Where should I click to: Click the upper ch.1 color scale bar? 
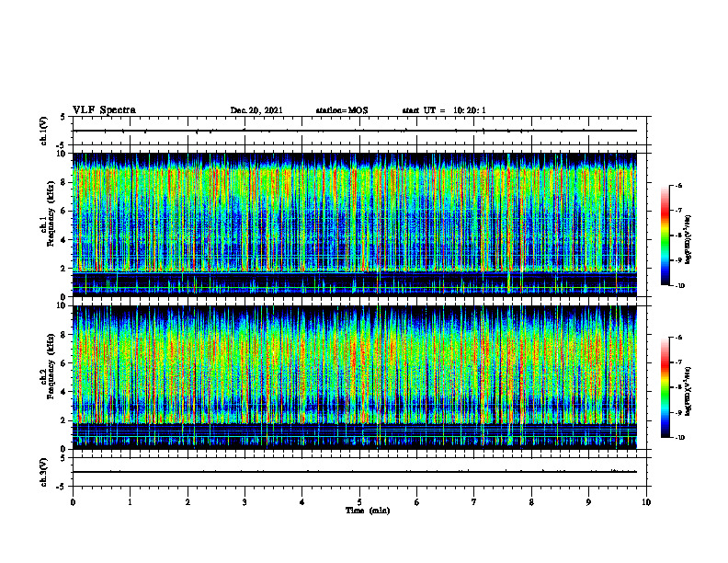665,236
